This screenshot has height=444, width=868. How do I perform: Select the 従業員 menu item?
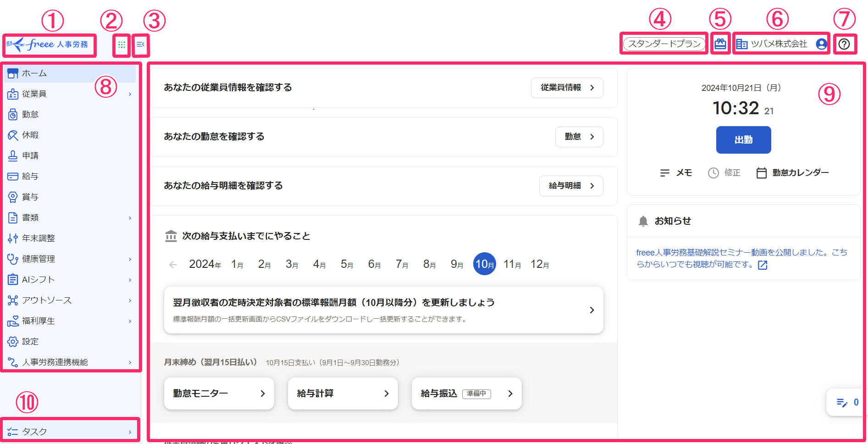point(70,94)
